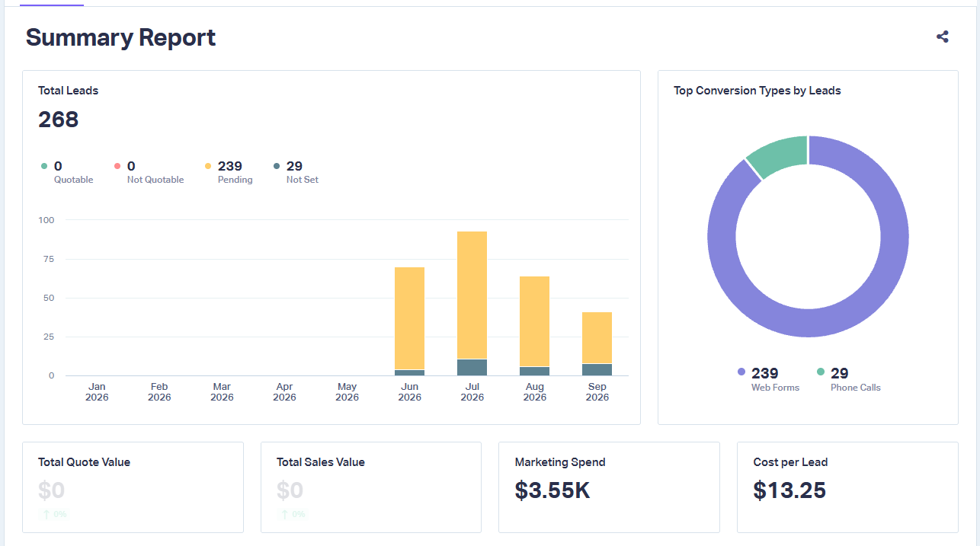Toggle the Web Forms legend dot
Screen dimensions: 980x546
[741, 372]
